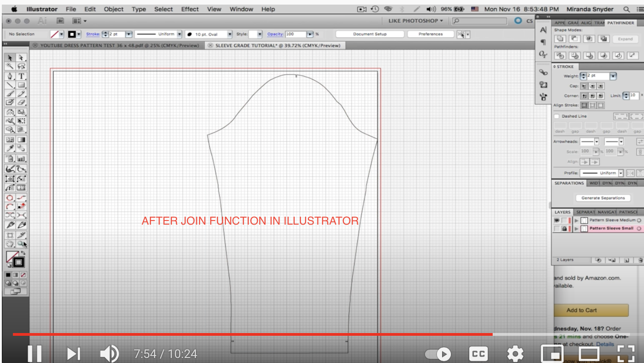Open the Paragraph panel icon in dock
The height and width of the screenshot is (363, 644).
click(543, 42)
